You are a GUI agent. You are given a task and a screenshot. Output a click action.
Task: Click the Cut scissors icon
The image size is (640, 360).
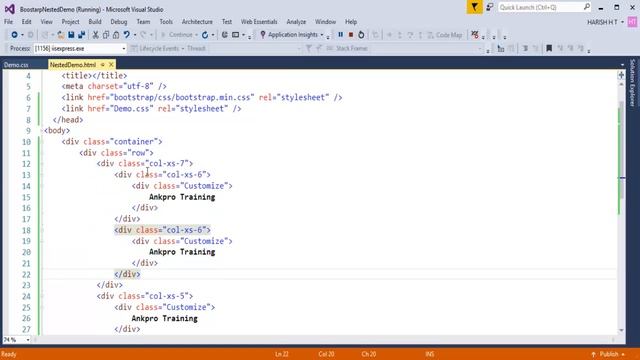pos(96,35)
